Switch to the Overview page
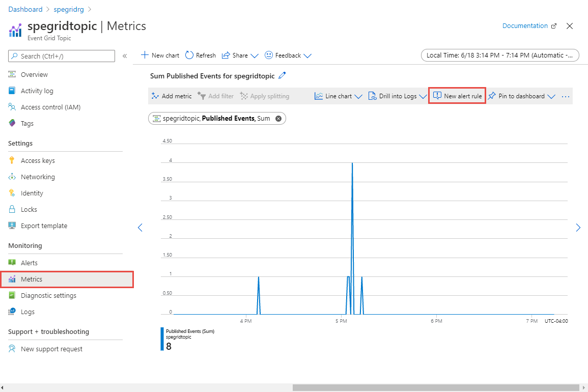The height and width of the screenshot is (392, 588). pyautogui.click(x=34, y=74)
